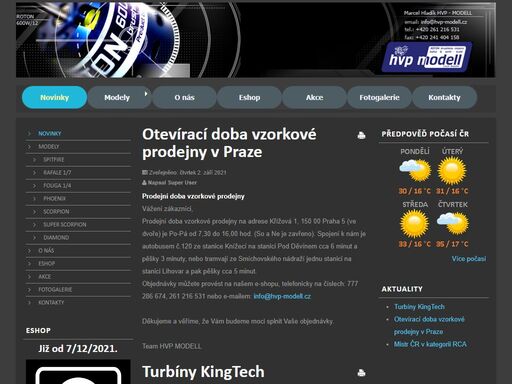Open Turbíny KingTech in Aktuality list
The width and height of the screenshot is (512, 384).
coord(419,307)
